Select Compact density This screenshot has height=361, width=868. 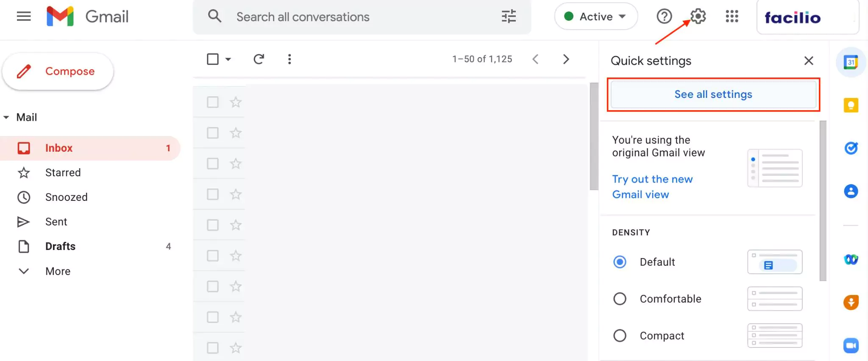(620, 336)
